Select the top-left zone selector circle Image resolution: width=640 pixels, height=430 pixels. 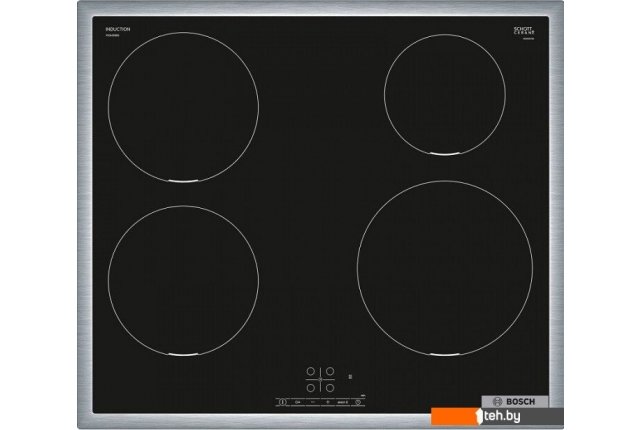311,371
